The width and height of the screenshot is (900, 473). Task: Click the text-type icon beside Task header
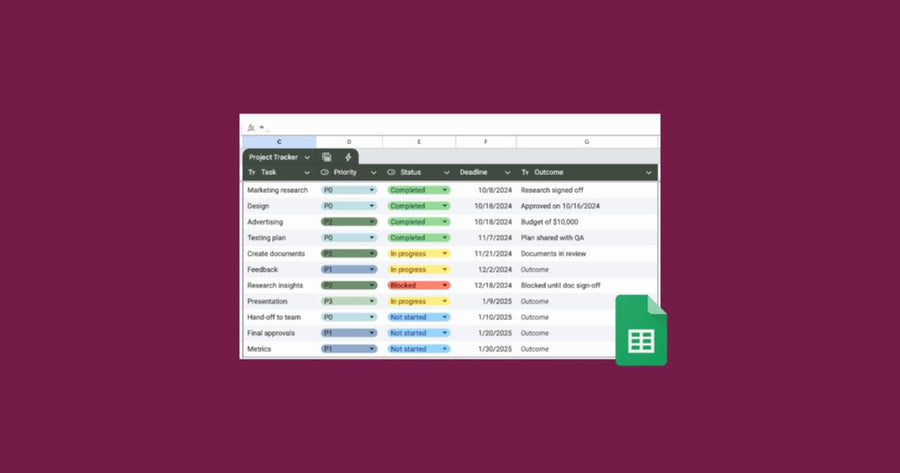click(x=251, y=172)
